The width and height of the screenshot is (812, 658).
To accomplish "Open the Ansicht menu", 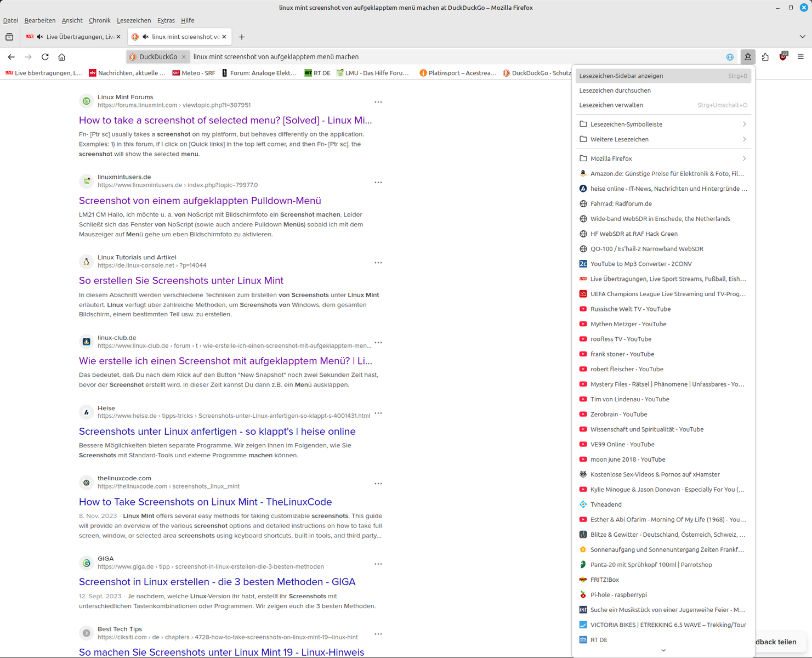I will (x=72, y=20).
